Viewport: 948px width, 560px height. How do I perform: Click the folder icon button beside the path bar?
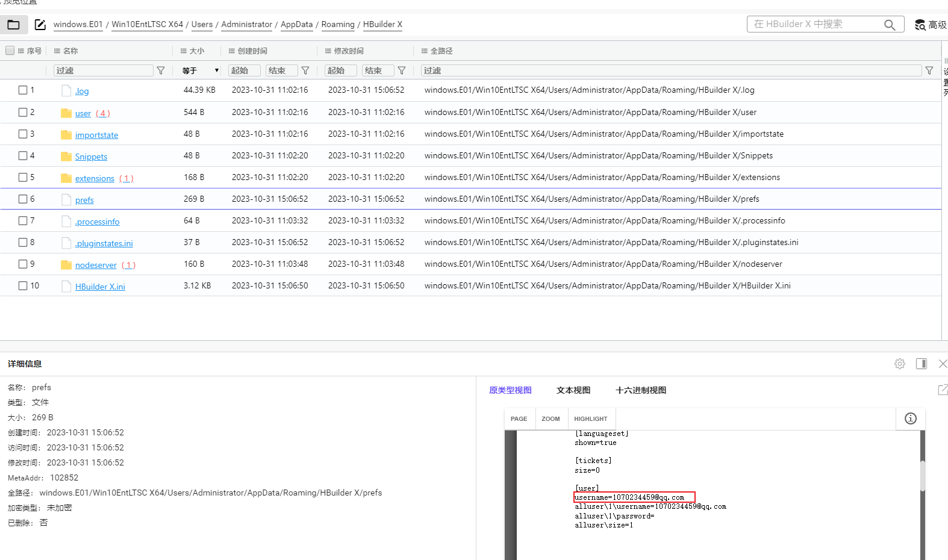coord(13,25)
